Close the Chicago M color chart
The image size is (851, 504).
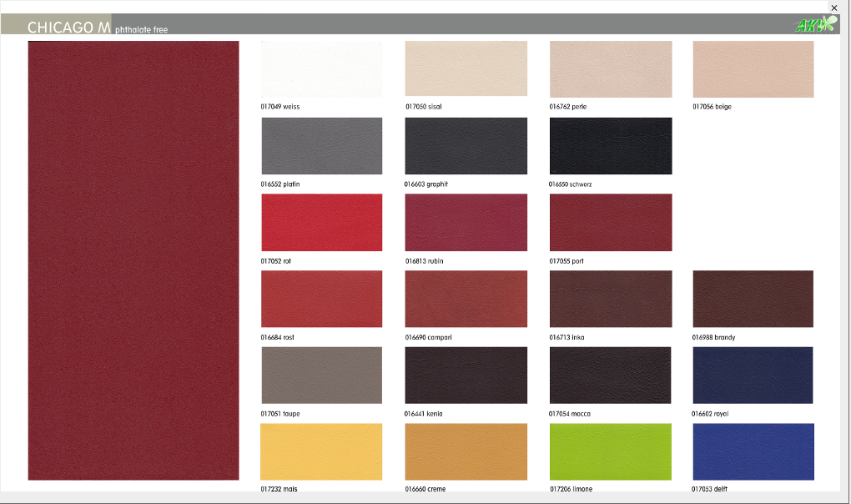833,8
